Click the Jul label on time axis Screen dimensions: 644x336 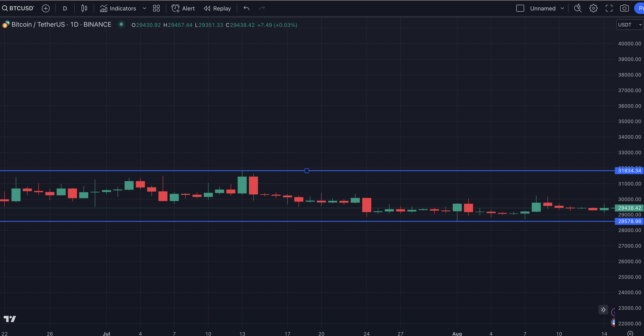pyautogui.click(x=106, y=334)
